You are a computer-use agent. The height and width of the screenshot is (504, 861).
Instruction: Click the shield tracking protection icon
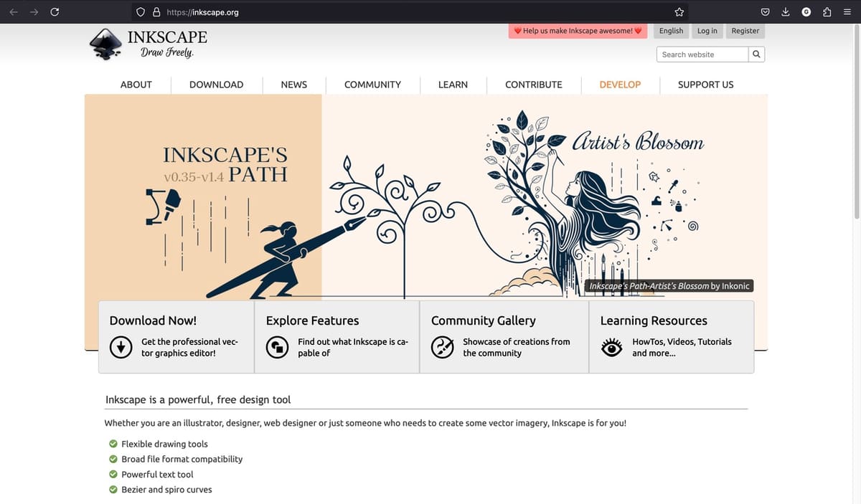click(141, 12)
